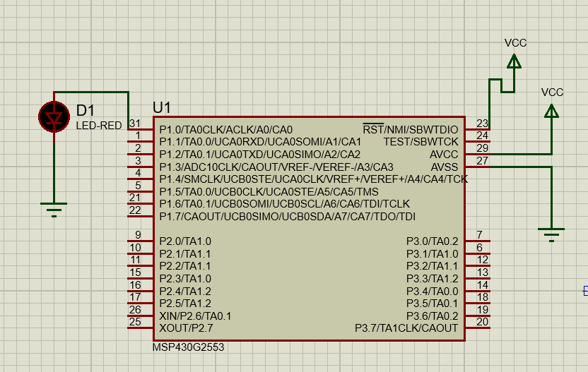
Task: Click the P2.3/TA1.0 pin label
Action: [185, 279]
